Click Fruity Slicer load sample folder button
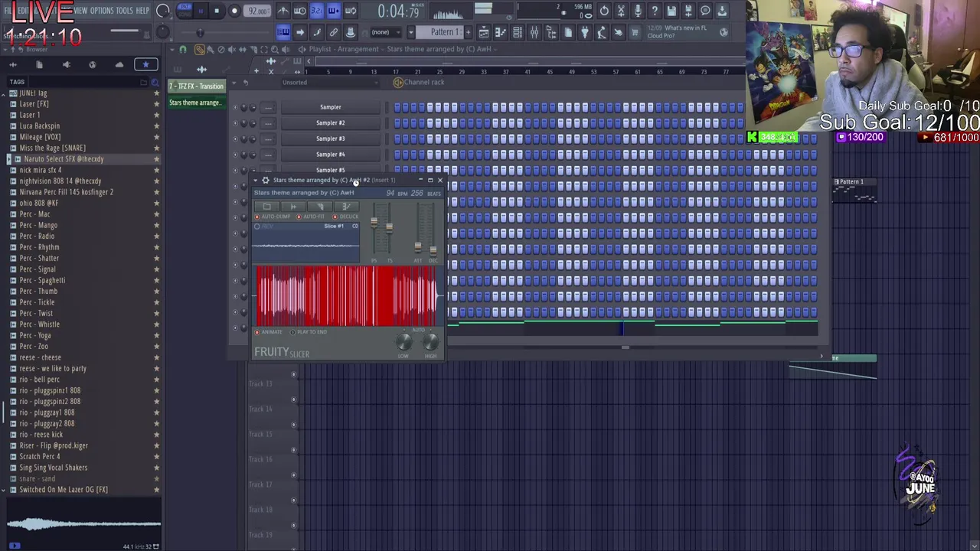980x551 pixels. point(266,207)
